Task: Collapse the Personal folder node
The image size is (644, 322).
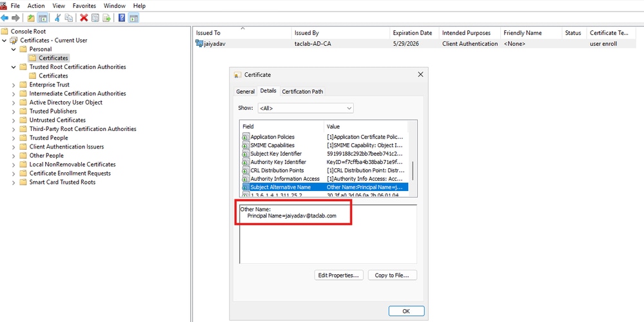Action: pyautogui.click(x=14, y=49)
